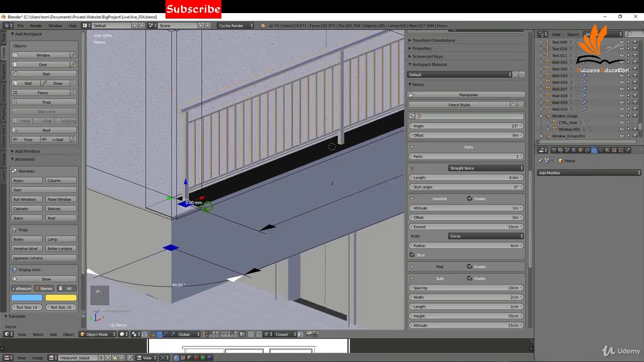Click the yellow color swatch under Names
This screenshot has height=362, width=644.
pos(61,298)
